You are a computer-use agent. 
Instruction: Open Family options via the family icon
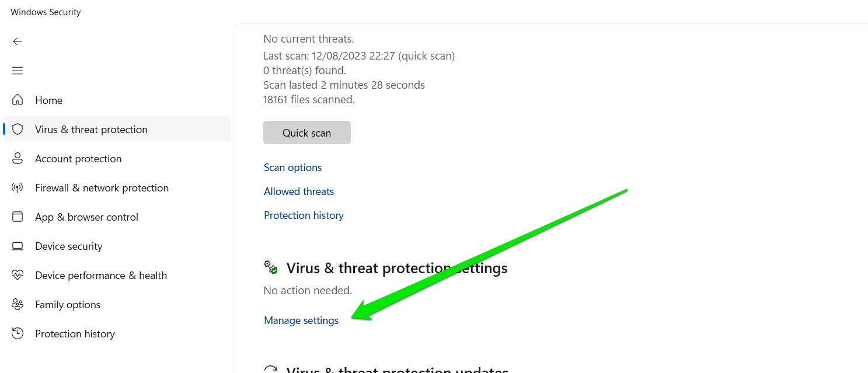coord(18,304)
